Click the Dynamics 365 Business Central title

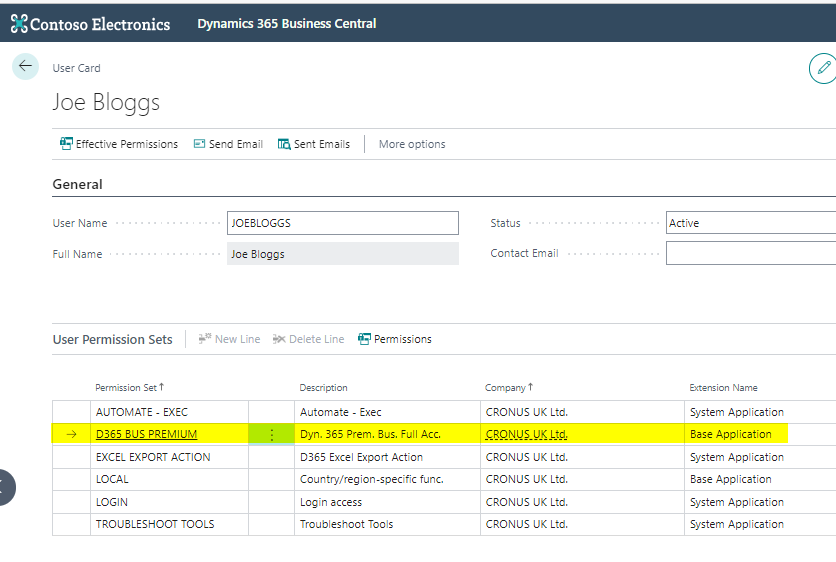click(x=287, y=23)
